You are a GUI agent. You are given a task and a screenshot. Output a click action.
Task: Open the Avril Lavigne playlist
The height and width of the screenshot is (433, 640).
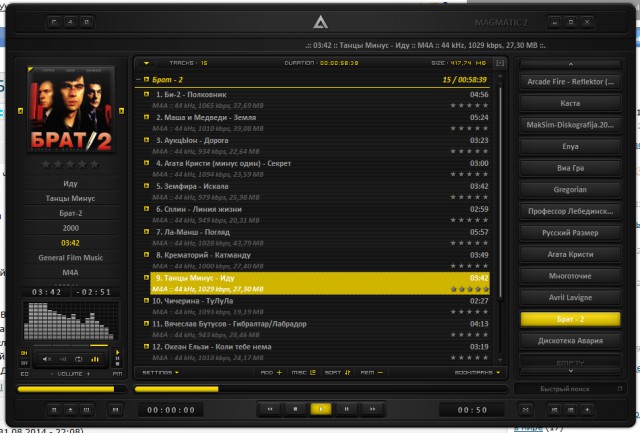point(570,298)
